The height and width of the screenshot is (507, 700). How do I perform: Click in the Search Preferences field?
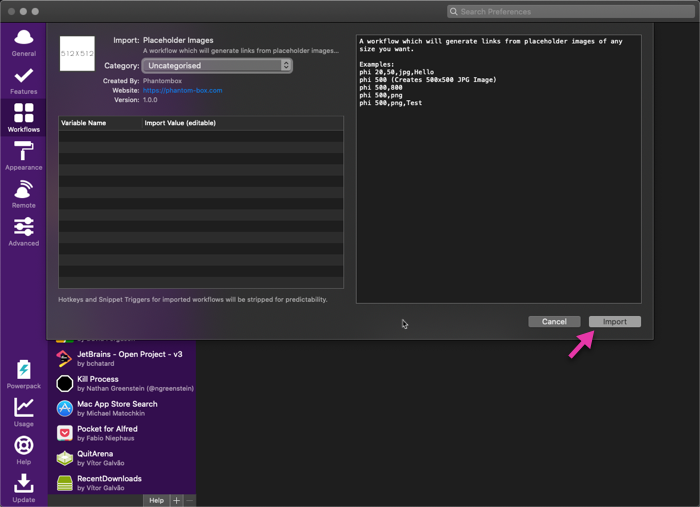point(571,12)
